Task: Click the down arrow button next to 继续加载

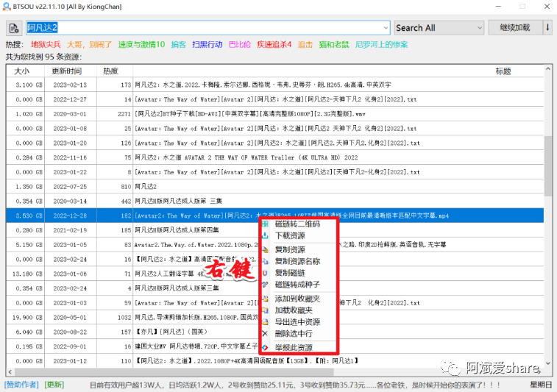Action: [547, 28]
